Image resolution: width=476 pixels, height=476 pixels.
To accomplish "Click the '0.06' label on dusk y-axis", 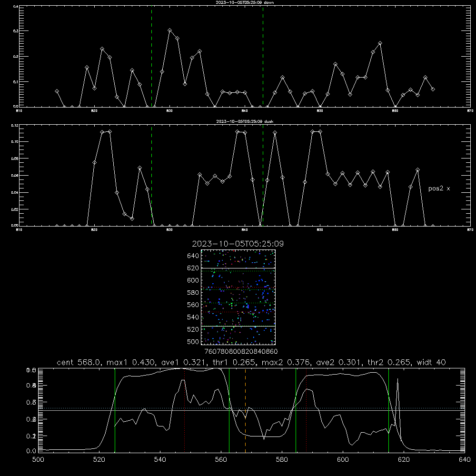I will [15, 176].
